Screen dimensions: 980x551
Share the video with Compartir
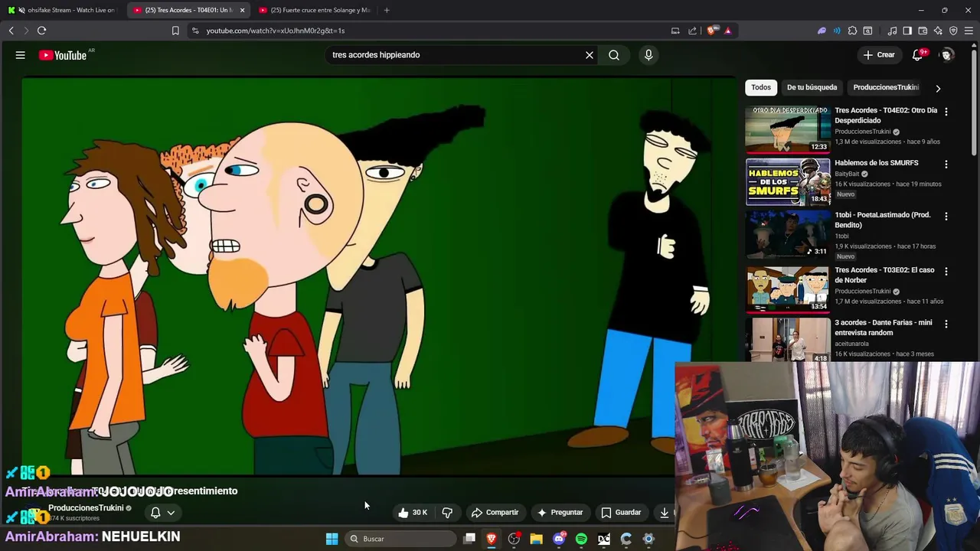click(x=495, y=513)
